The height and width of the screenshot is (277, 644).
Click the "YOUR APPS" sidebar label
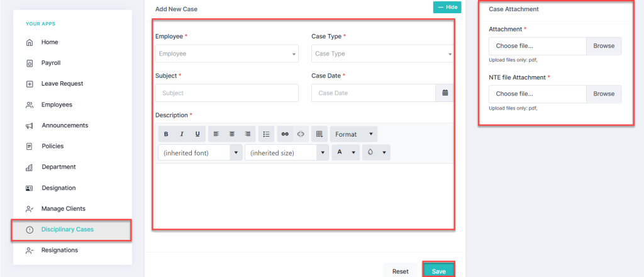tap(40, 24)
